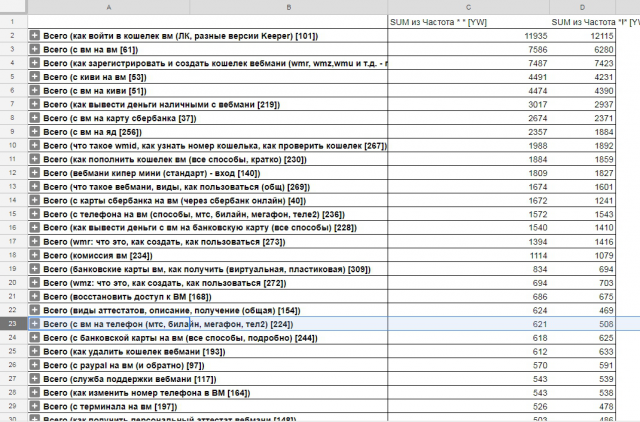Screen dimensions: 640x422
Task: Expand the 'с вм на яд [256]' group
Action: (x=35, y=132)
